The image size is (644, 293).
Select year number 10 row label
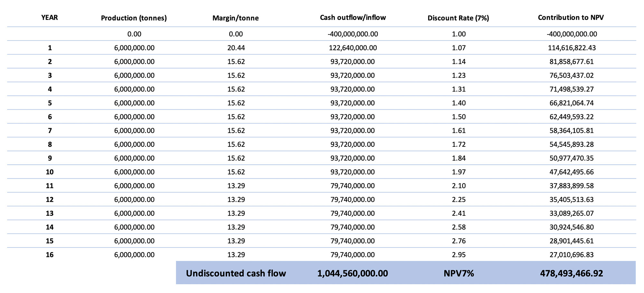click(x=50, y=172)
